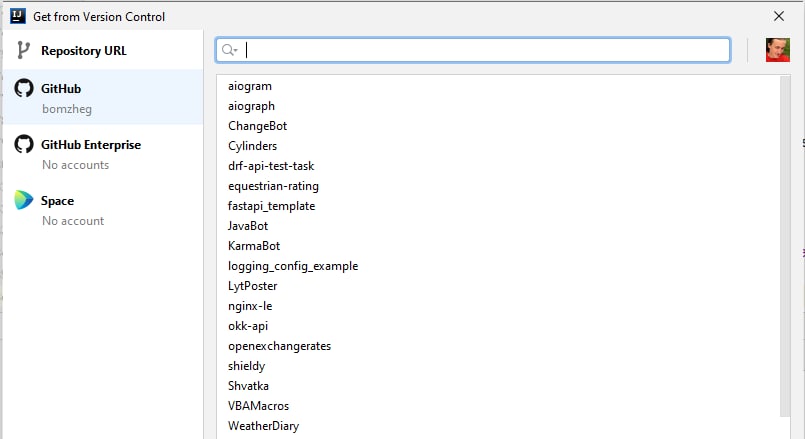Click the GitHub Enterprise octocat icon
Viewport: 805px width, 439px height.
click(24, 144)
